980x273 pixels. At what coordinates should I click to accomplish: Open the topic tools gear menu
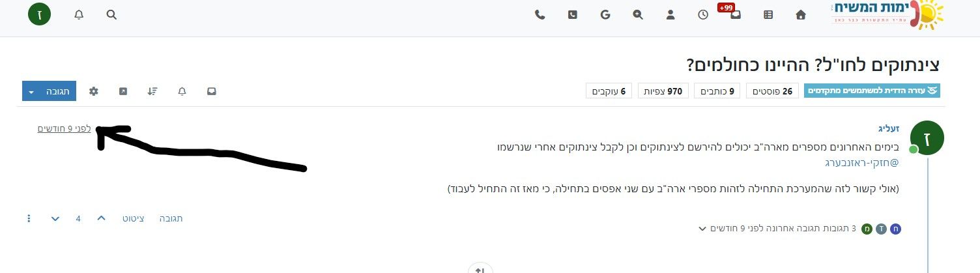pyautogui.click(x=93, y=91)
